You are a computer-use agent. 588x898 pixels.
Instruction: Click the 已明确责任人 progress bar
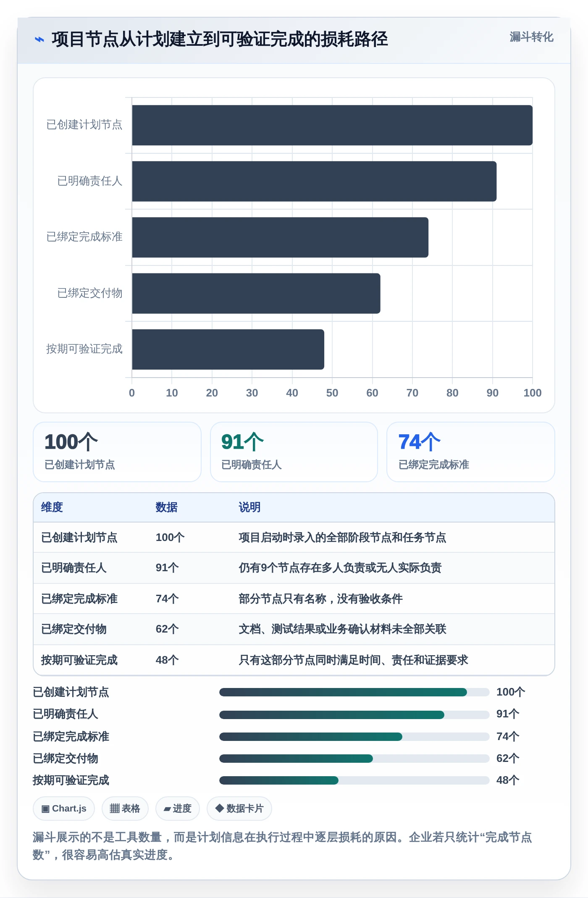(x=354, y=714)
